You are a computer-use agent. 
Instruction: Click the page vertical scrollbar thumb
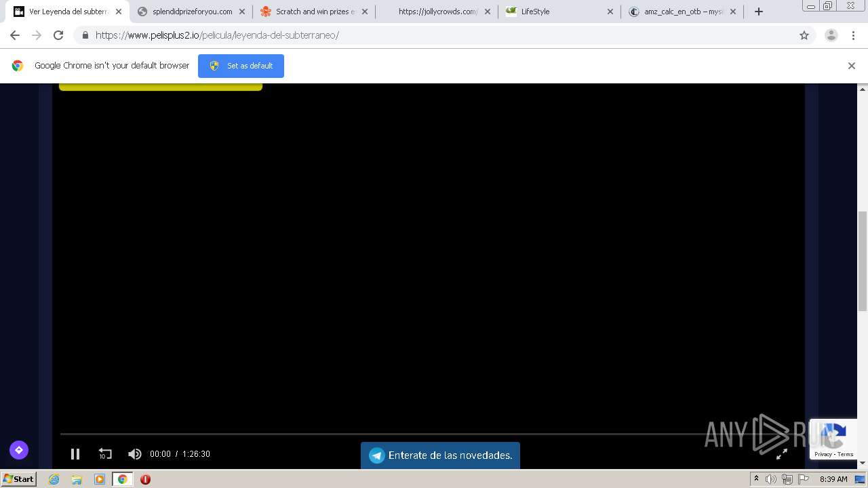[x=863, y=260]
